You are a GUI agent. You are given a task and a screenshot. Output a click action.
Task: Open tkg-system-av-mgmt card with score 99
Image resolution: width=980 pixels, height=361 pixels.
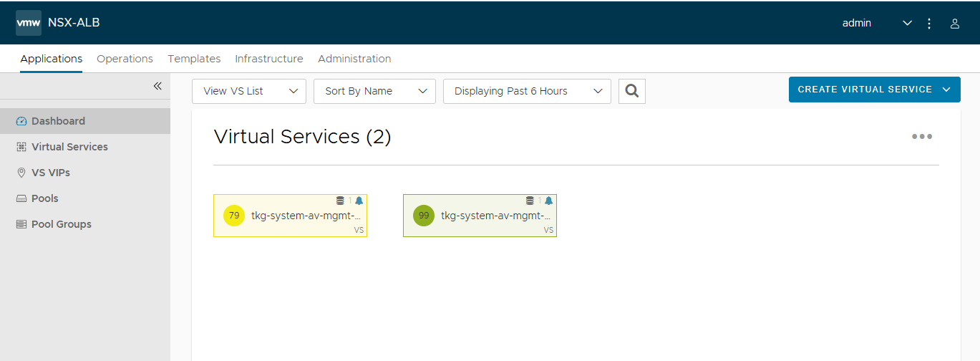click(x=480, y=215)
